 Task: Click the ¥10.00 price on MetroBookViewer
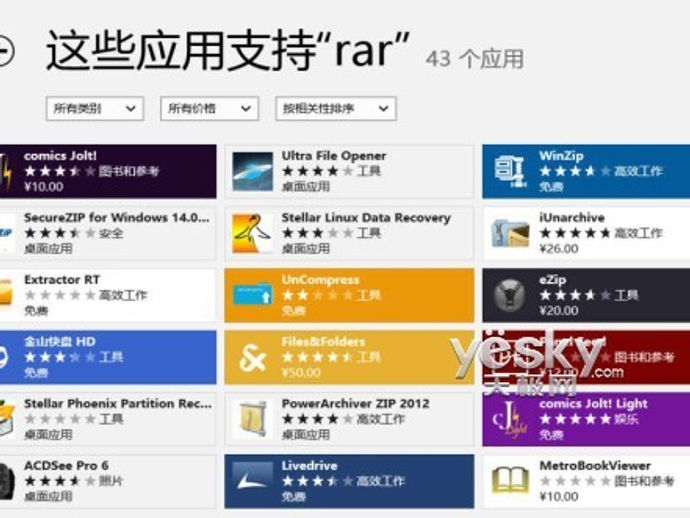tap(559, 497)
